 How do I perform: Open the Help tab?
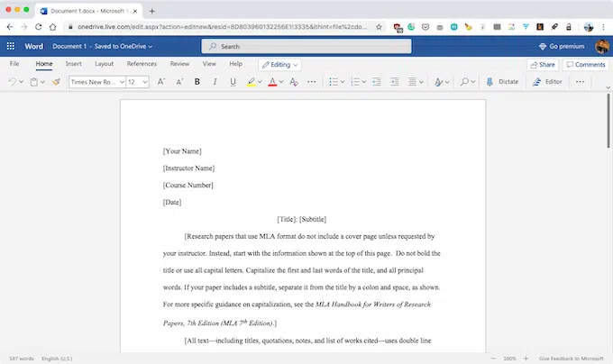(236, 64)
